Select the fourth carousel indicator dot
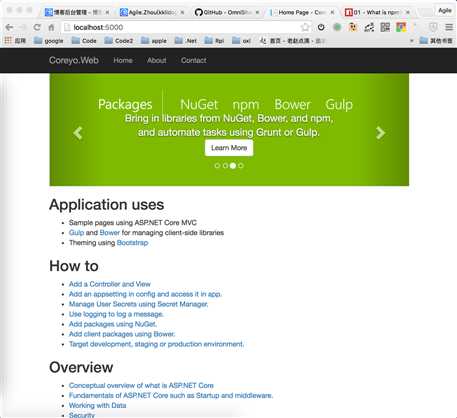 pos(241,166)
